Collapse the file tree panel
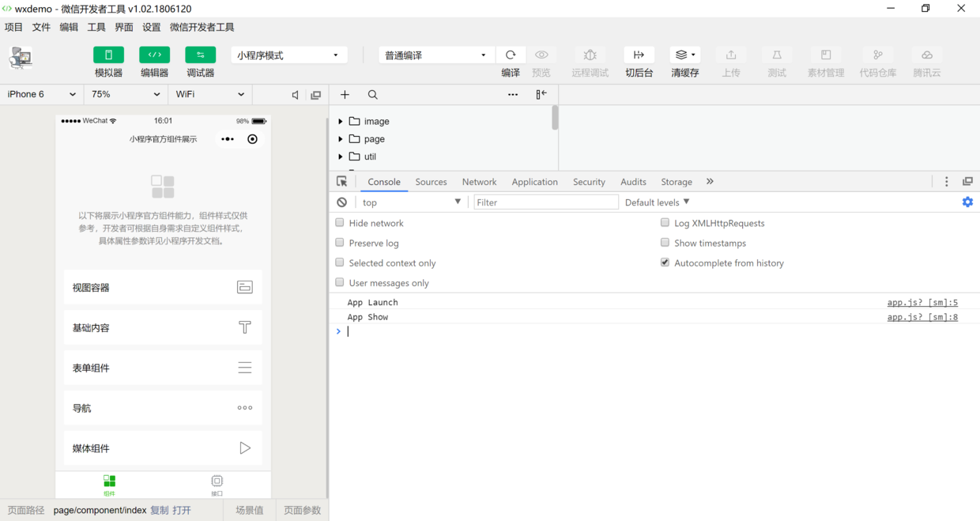Viewport: 980px width, 521px height. (x=541, y=95)
